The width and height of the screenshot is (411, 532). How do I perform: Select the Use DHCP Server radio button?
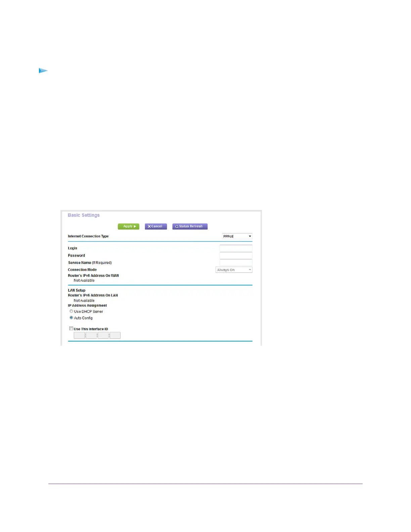click(x=71, y=311)
